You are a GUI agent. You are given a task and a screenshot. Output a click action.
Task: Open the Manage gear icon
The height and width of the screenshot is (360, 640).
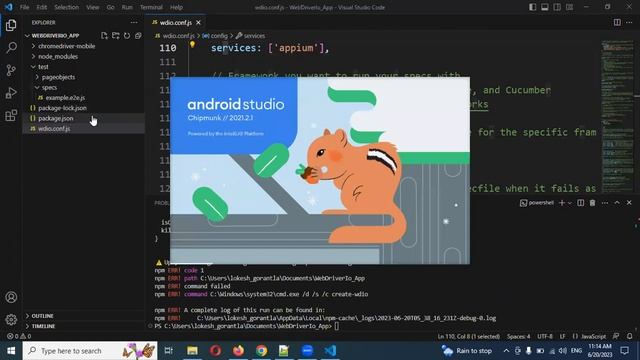click(x=11, y=320)
